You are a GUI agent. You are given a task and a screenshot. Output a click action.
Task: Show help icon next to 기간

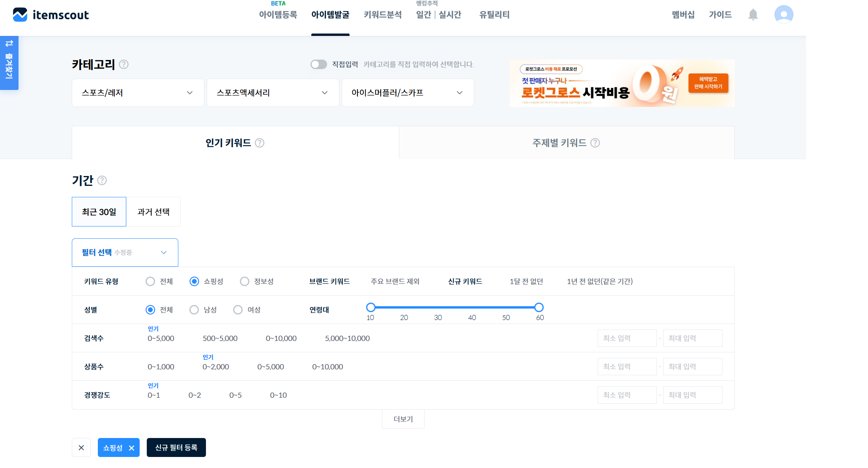point(102,180)
